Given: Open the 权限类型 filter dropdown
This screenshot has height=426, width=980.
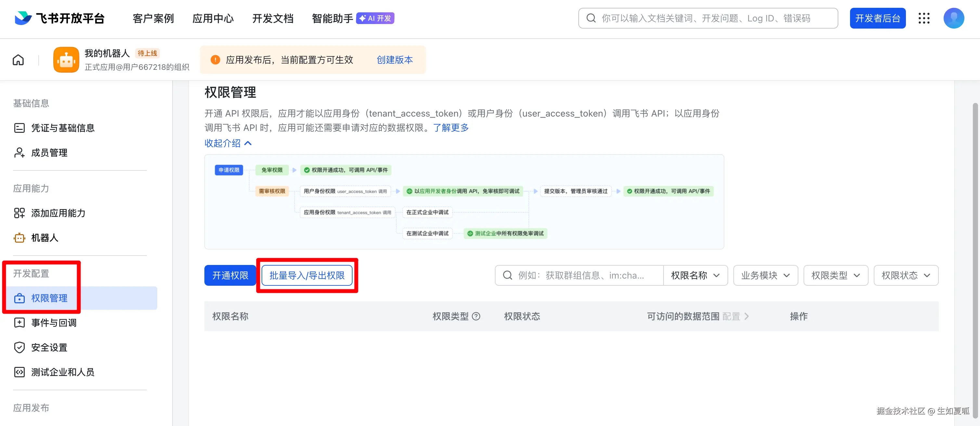Looking at the screenshot, I should click(x=835, y=275).
